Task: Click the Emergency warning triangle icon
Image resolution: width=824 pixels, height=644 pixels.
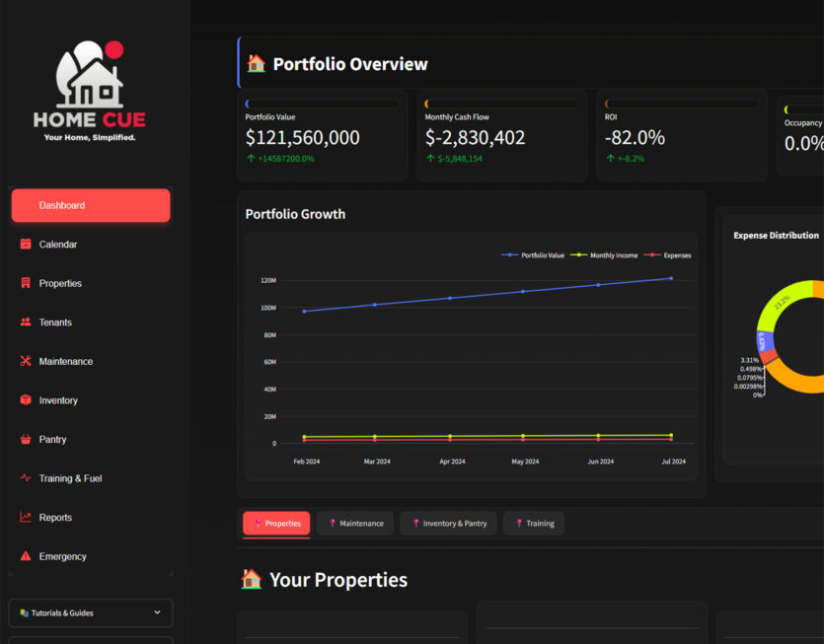Action: click(26, 556)
